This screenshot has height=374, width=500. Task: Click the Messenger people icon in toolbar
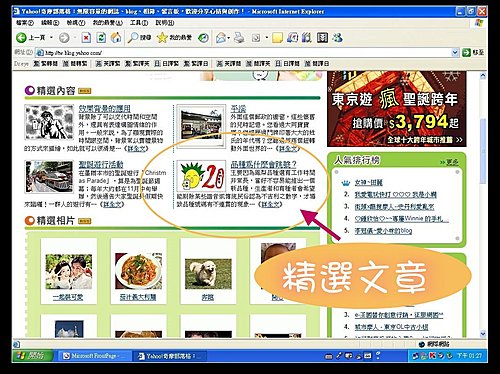click(337, 37)
